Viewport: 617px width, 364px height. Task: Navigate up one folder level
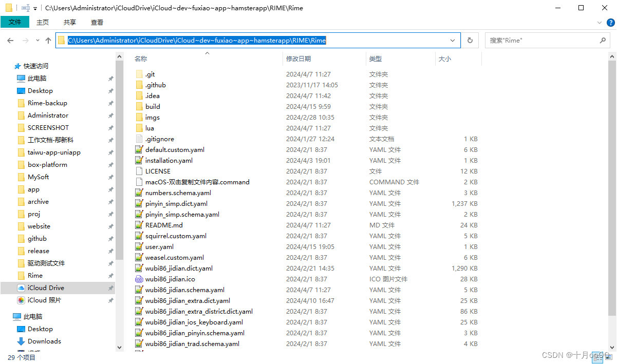pos(48,40)
